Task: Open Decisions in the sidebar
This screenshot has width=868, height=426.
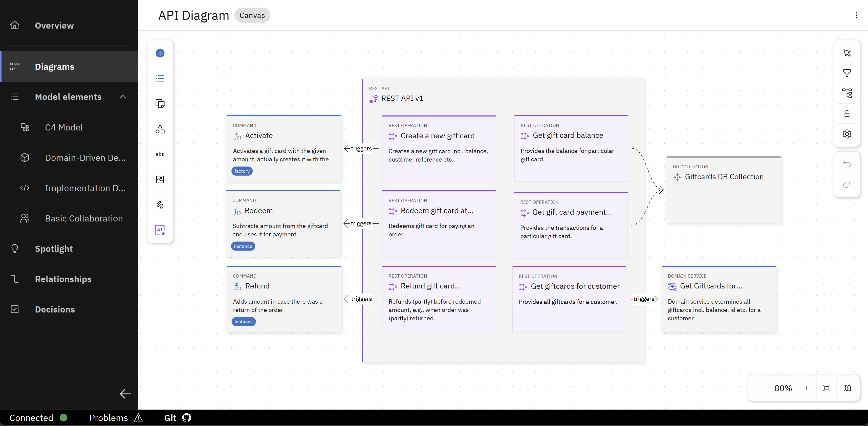Action: tap(69, 309)
